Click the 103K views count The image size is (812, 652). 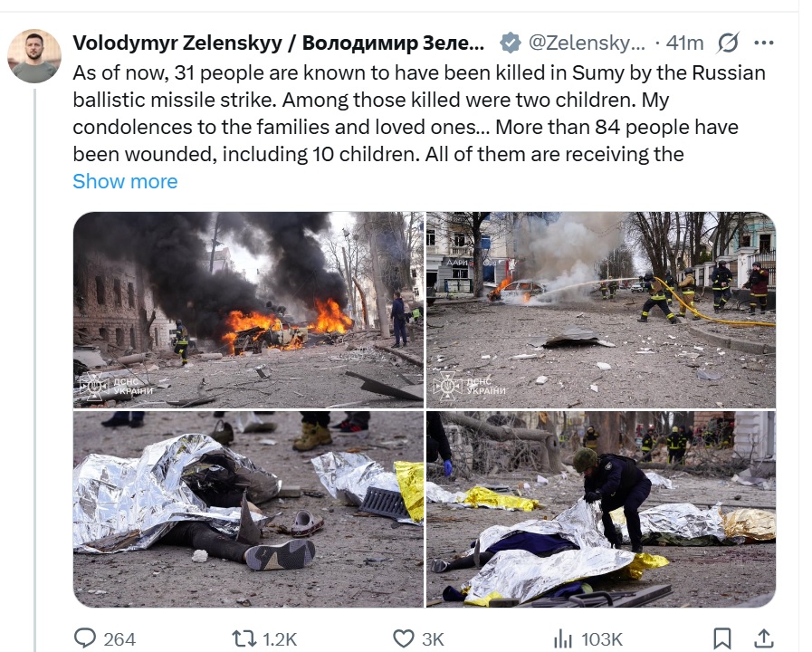[602, 639]
